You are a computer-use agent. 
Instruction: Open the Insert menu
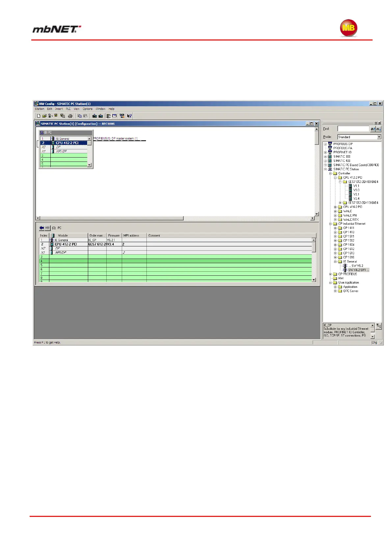pyautogui.click(x=59, y=109)
